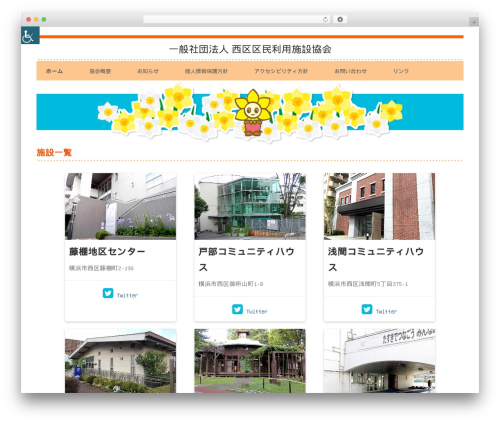Viewport: 500px width, 423px height.
Task: Click the beige one-story building photo
Action: [120, 361]
